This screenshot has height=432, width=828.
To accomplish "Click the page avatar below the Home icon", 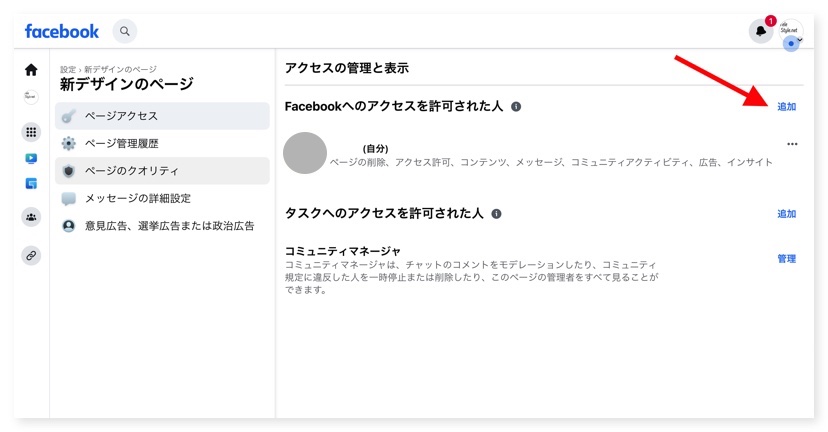I will tap(31, 97).
